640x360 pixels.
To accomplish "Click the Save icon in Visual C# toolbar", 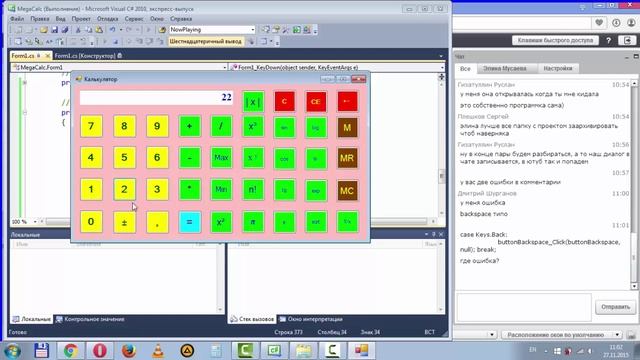I will pyautogui.click(x=54, y=30).
